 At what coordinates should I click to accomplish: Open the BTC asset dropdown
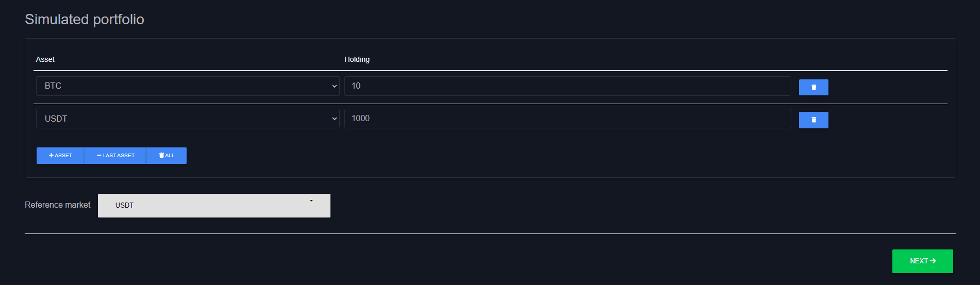[x=188, y=86]
